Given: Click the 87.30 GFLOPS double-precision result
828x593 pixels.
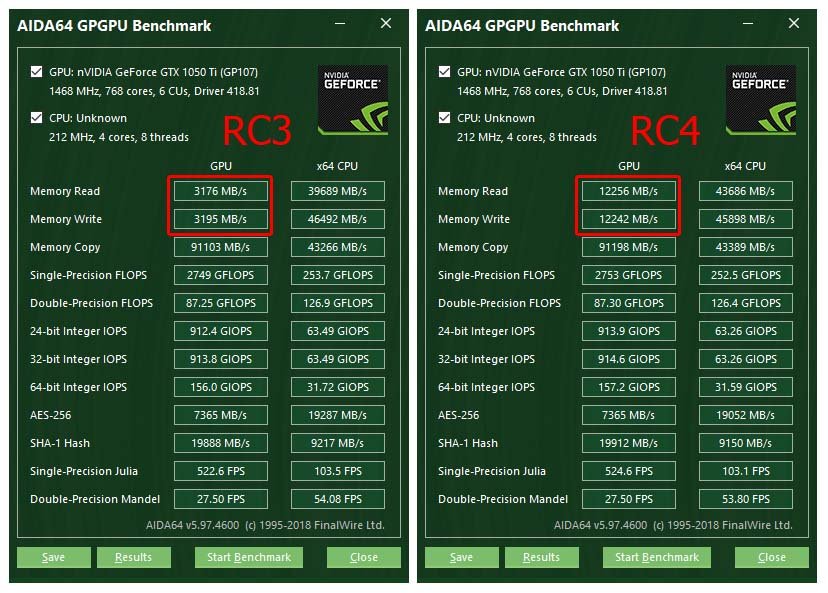Looking at the screenshot, I should (x=629, y=303).
